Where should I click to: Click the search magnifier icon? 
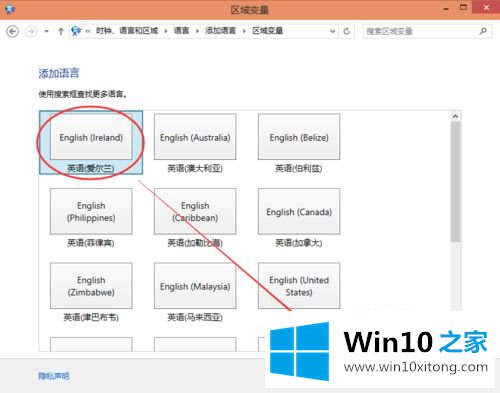pyautogui.click(x=483, y=31)
